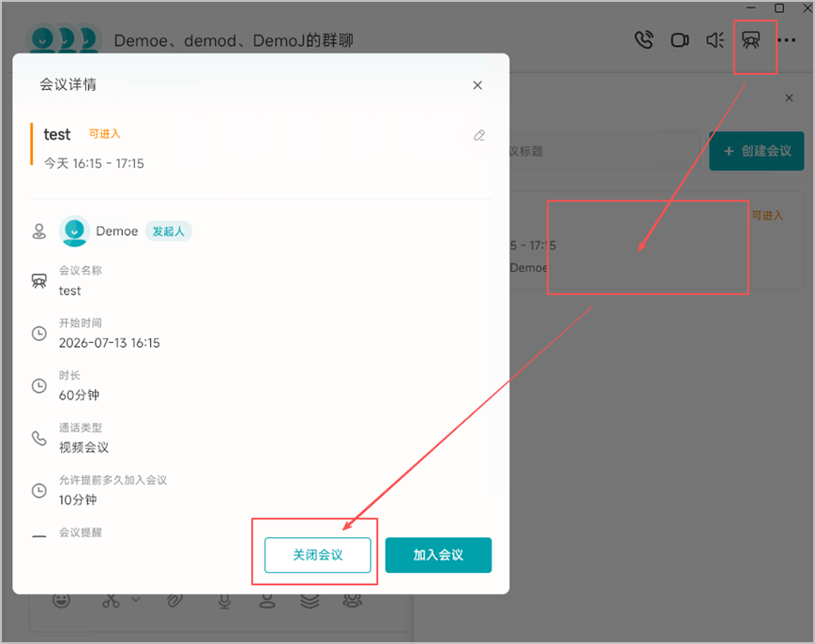This screenshot has height=644, width=815.
Task: Open the group meeting icon in header
Action: [x=750, y=40]
